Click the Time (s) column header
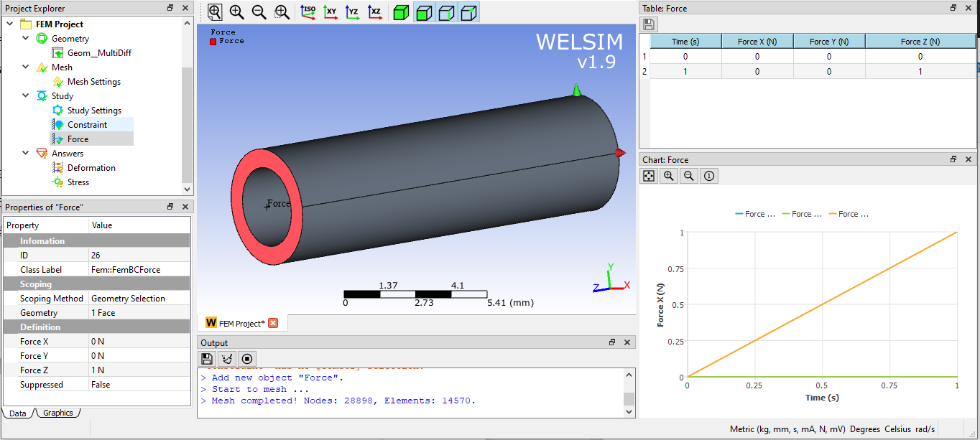Image resolution: width=980 pixels, height=440 pixels. point(685,42)
